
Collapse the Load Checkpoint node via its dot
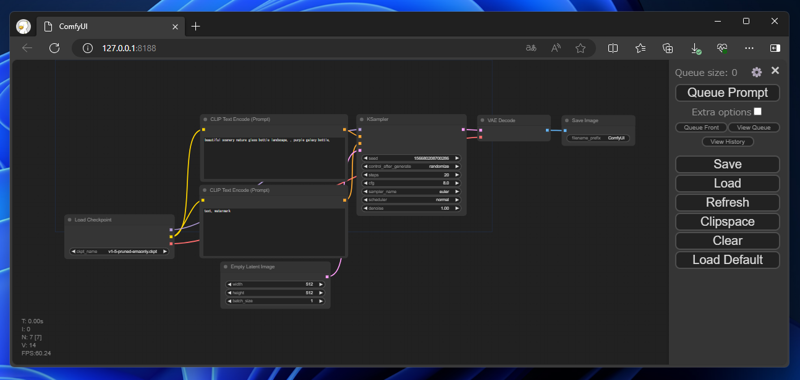pyautogui.click(x=69, y=220)
